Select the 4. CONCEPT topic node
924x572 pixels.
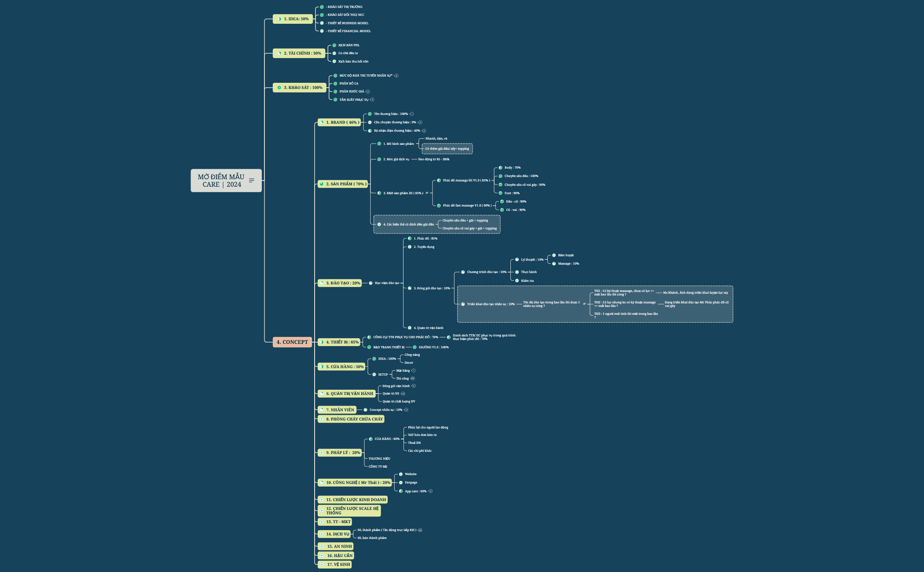click(292, 342)
